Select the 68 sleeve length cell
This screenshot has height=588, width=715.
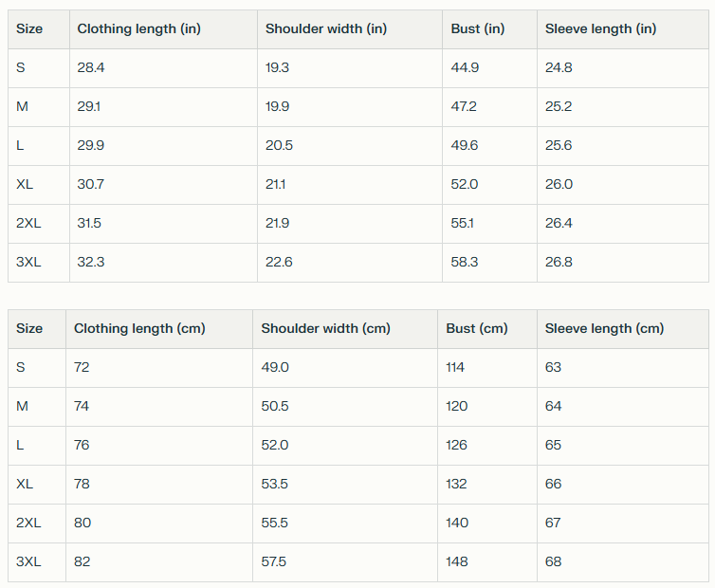coord(554,562)
